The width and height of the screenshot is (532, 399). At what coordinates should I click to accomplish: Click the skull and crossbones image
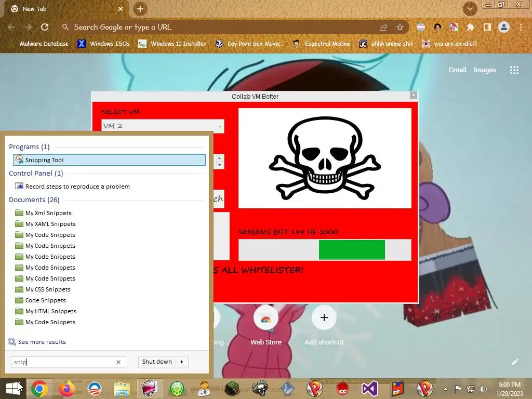(325, 158)
